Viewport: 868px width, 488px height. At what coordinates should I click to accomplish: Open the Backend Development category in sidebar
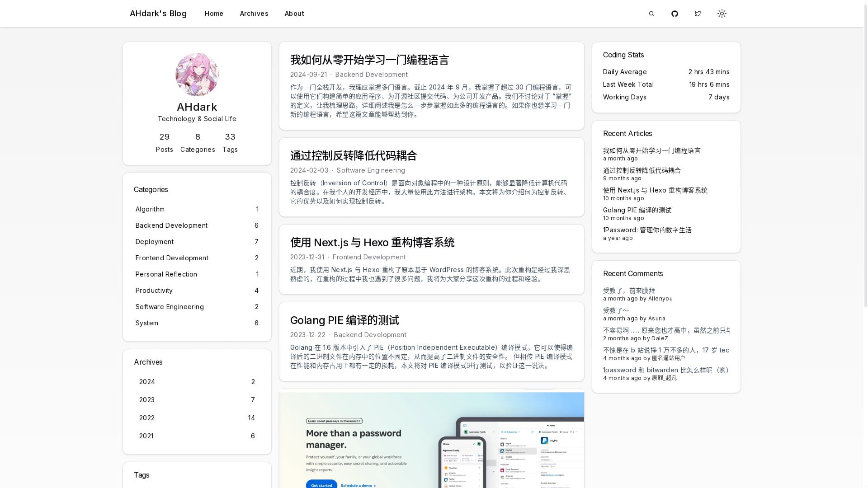click(x=171, y=225)
